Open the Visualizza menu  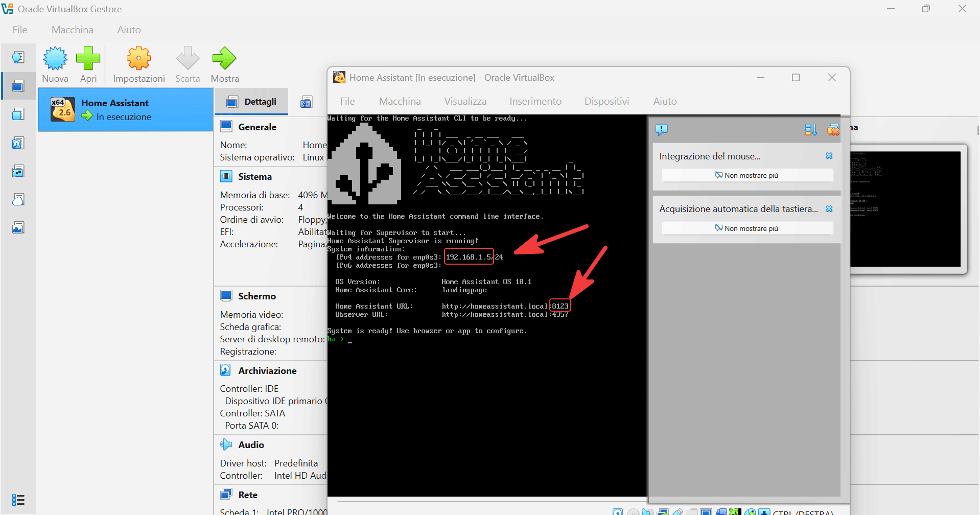coord(465,101)
